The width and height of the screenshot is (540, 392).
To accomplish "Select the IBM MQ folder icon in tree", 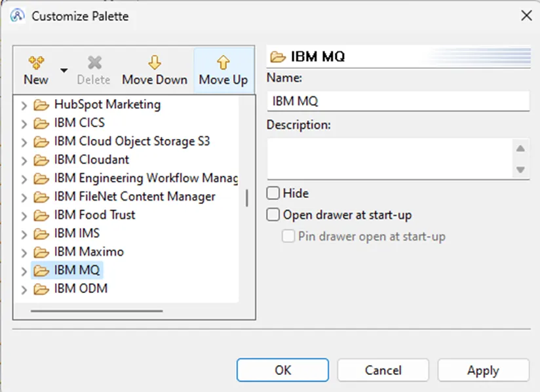I will [x=41, y=271].
